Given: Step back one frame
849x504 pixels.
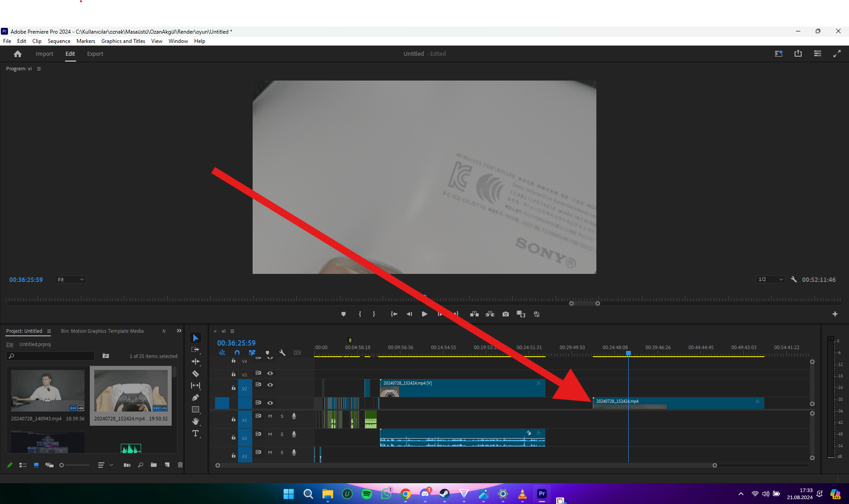Looking at the screenshot, I should pyautogui.click(x=409, y=314).
